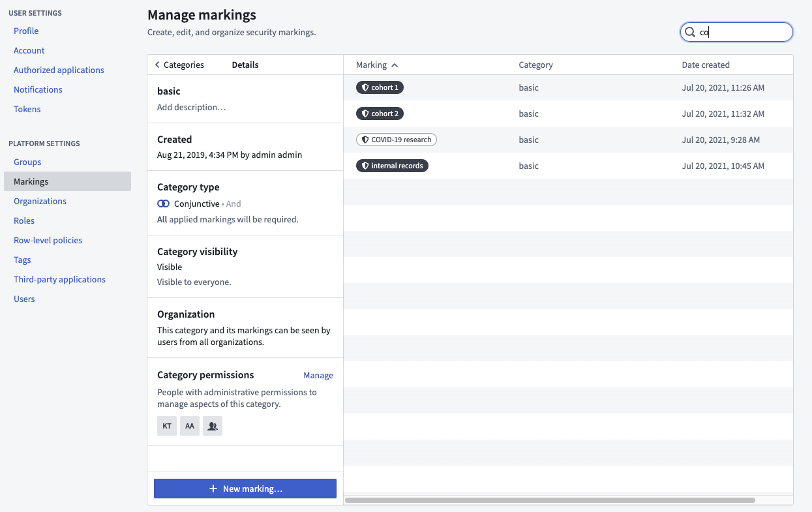Viewport: 812px width, 512px height.
Task: Click the AA user avatar
Action: 190,426
